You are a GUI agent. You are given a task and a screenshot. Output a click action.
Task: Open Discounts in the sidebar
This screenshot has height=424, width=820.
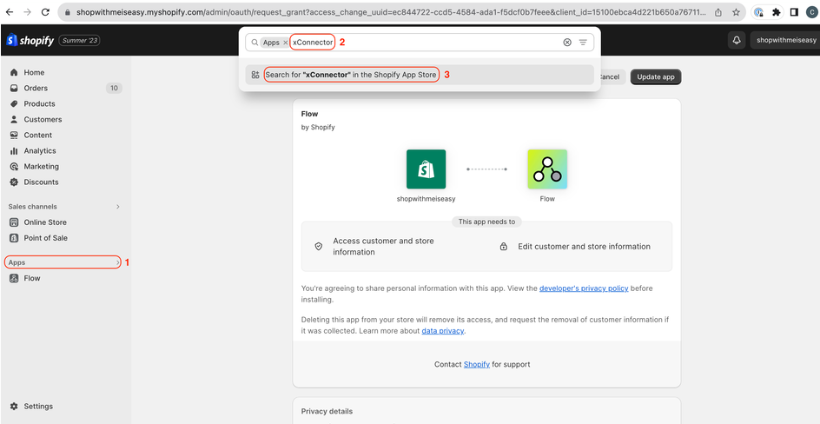coord(41,182)
